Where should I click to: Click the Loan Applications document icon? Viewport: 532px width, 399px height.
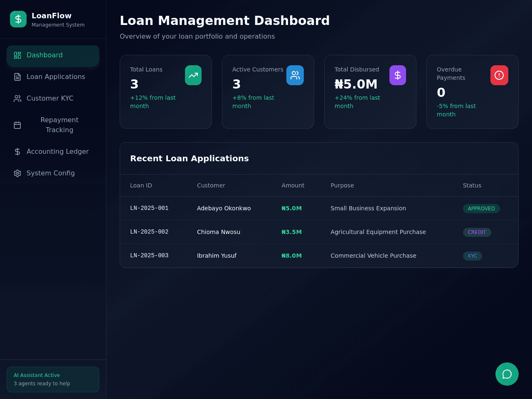[17, 77]
